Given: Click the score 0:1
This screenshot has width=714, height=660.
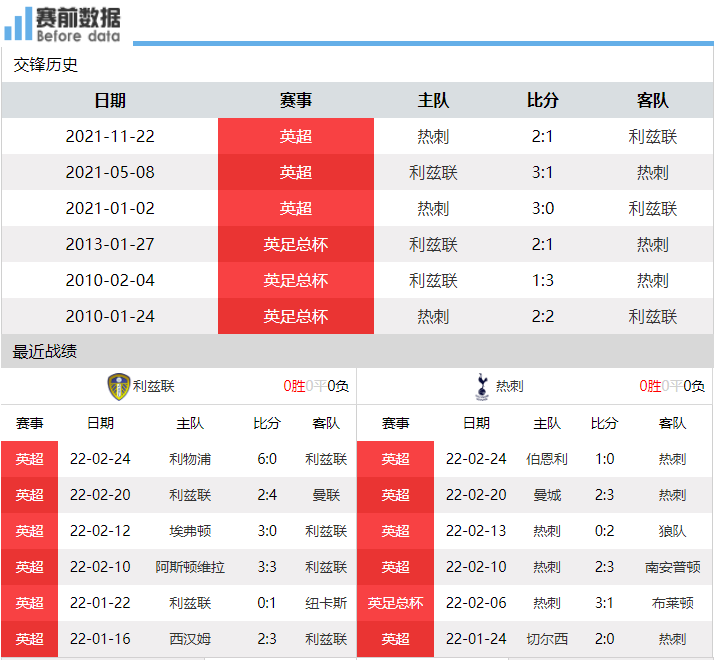Looking at the screenshot, I should pos(267,603).
